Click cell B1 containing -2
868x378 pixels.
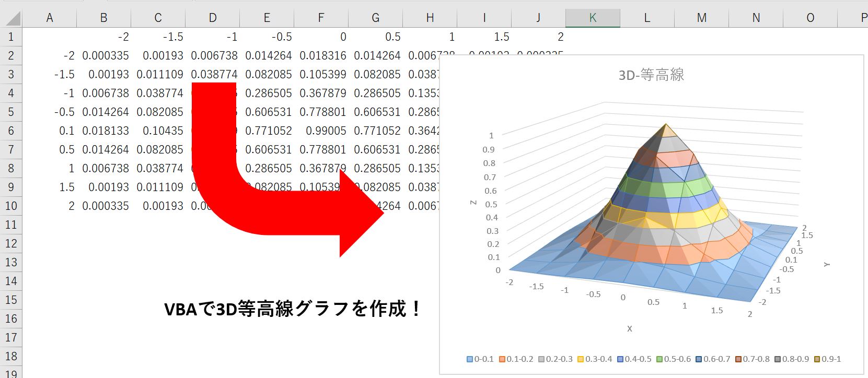[x=104, y=37]
